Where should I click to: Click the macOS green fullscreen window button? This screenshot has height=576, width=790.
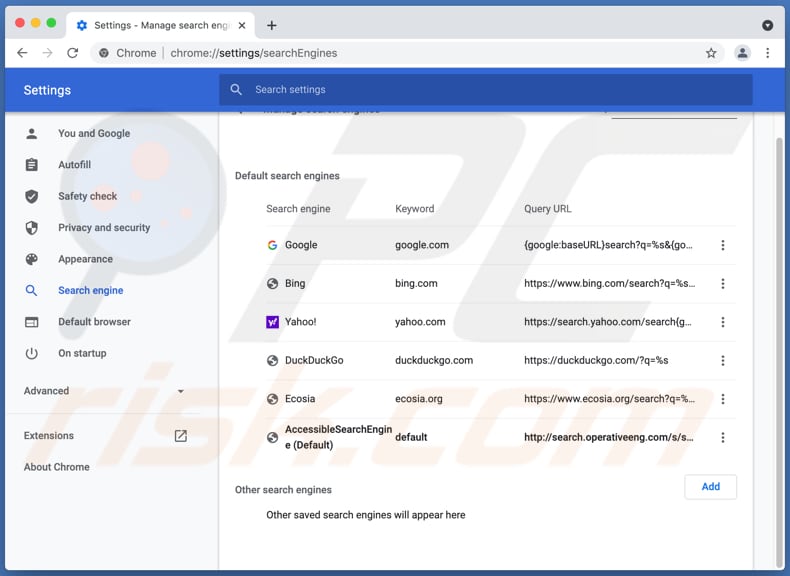pos(51,23)
